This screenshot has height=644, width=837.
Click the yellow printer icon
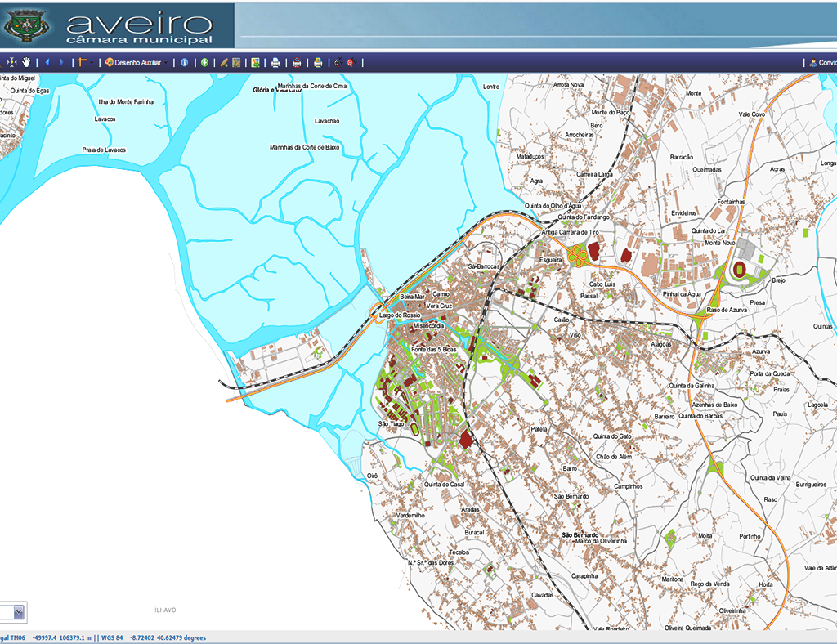point(318,62)
